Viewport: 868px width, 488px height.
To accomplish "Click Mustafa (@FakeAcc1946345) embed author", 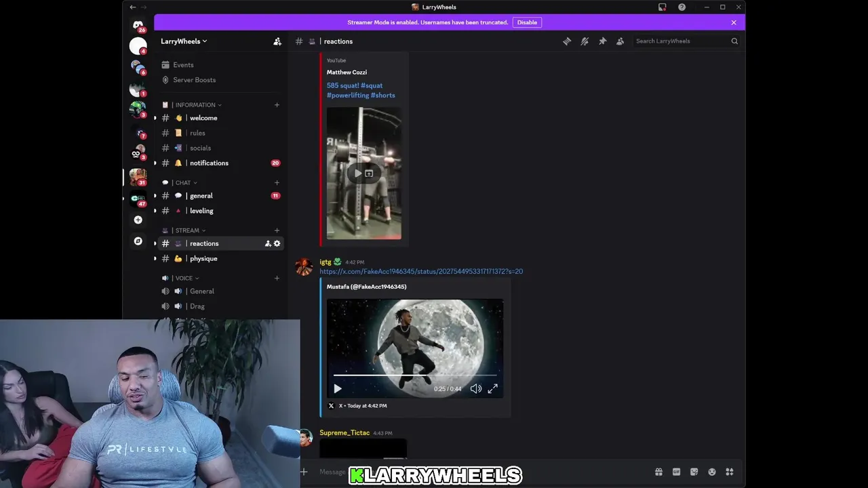I will pos(366,287).
